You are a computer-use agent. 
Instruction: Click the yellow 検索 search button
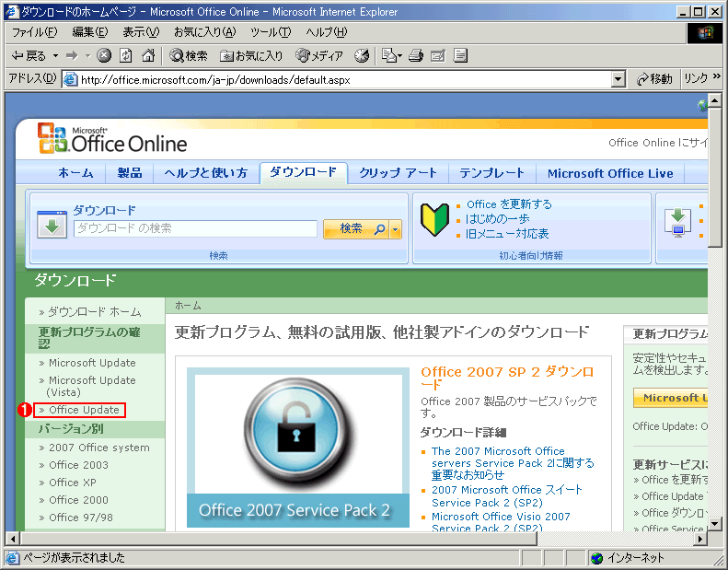[357, 229]
